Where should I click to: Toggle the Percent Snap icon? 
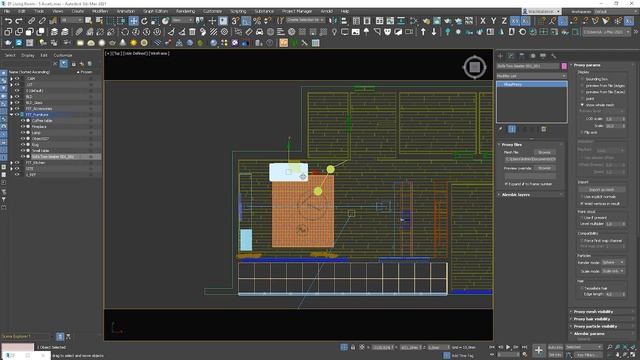coord(257,20)
